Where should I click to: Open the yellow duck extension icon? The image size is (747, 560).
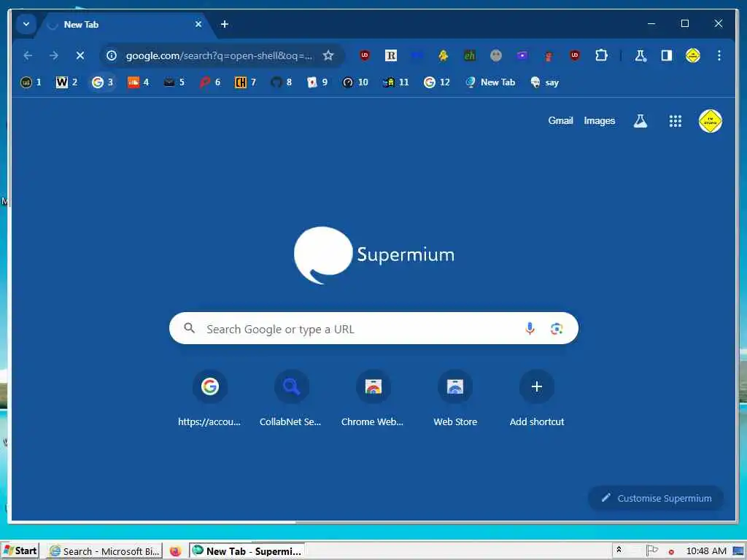(x=444, y=55)
